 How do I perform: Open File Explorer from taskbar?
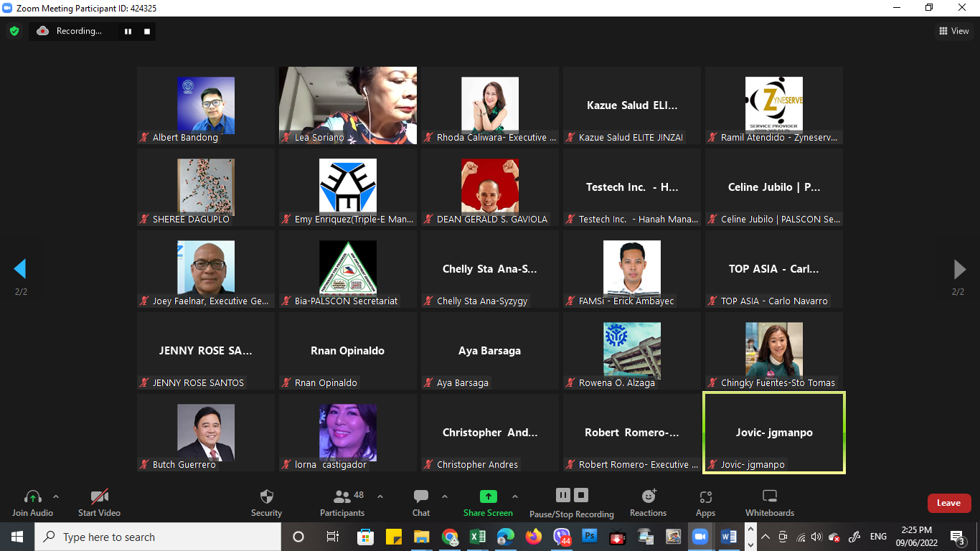(422, 537)
